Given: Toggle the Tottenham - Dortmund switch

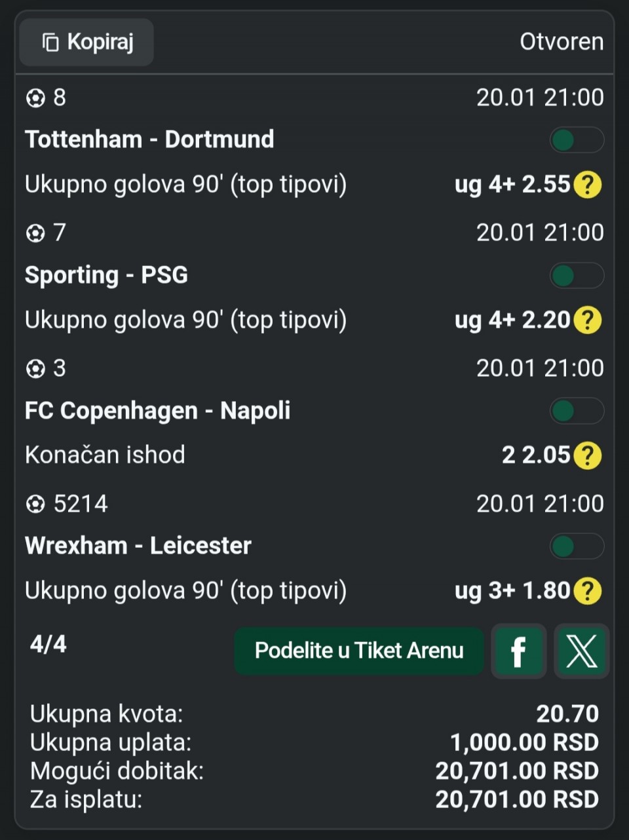Looking at the screenshot, I should [576, 140].
